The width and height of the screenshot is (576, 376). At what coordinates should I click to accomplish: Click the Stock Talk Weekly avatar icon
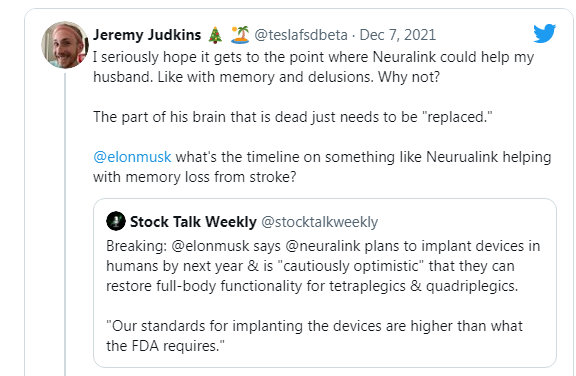(116, 221)
